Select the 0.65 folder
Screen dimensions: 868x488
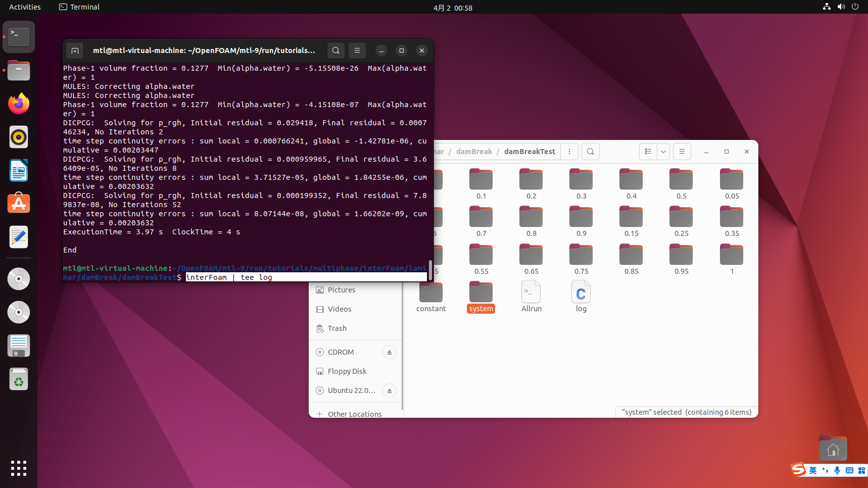coord(531,259)
